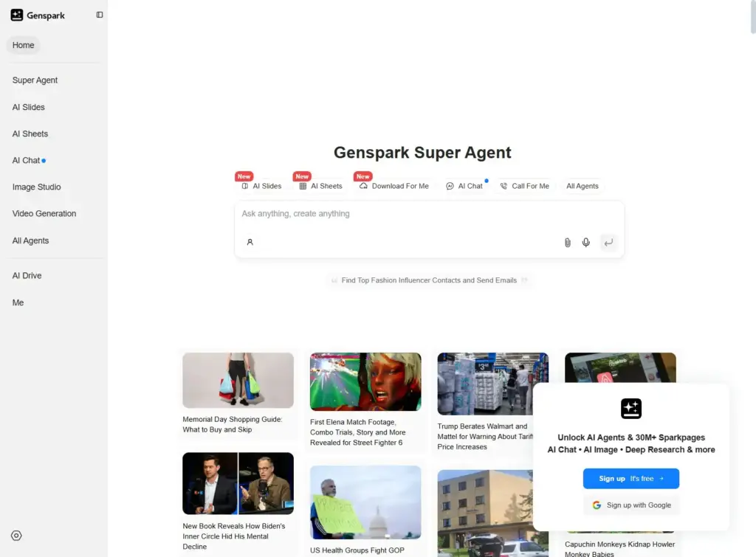Open AI Slides in the sidebar
756x557 pixels.
point(29,107)
